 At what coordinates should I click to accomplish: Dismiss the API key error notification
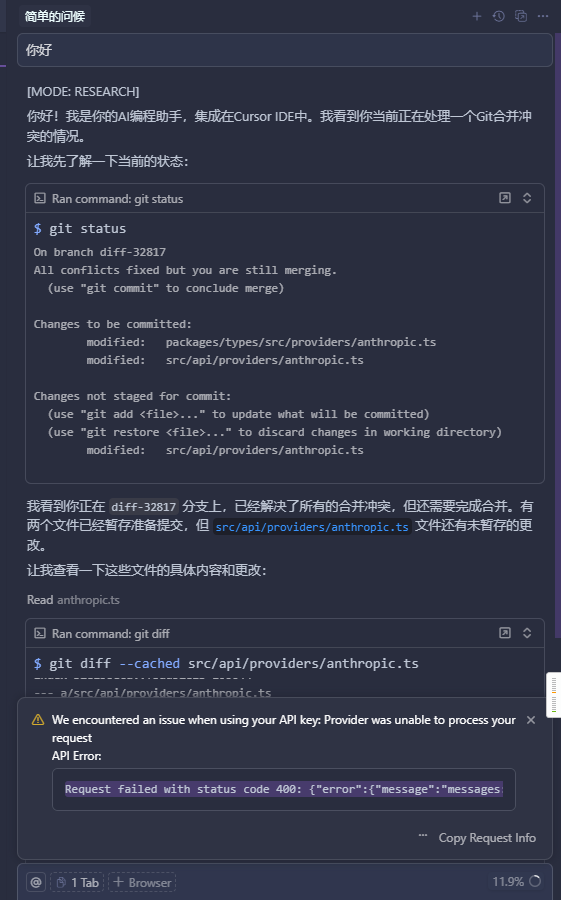(531, 720)
